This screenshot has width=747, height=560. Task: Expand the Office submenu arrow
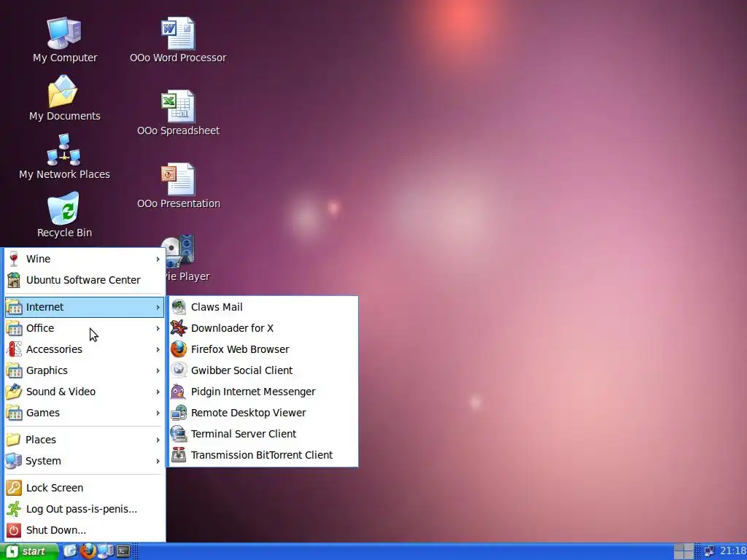(158, 328)
